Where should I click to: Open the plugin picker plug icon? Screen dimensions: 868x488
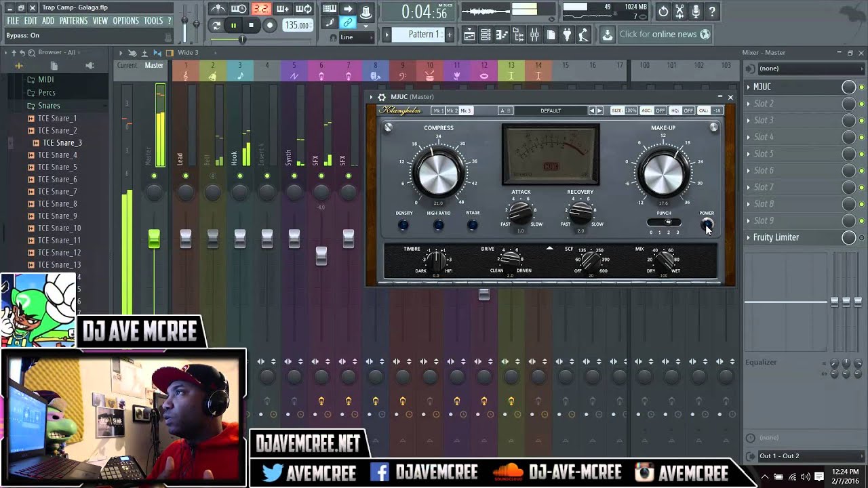(567, 35)
